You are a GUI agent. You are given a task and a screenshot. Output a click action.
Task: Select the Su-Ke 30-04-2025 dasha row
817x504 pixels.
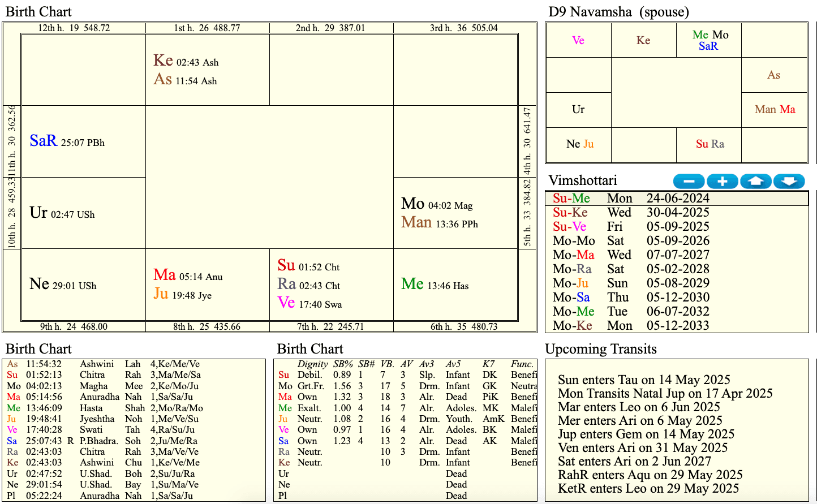677,212
